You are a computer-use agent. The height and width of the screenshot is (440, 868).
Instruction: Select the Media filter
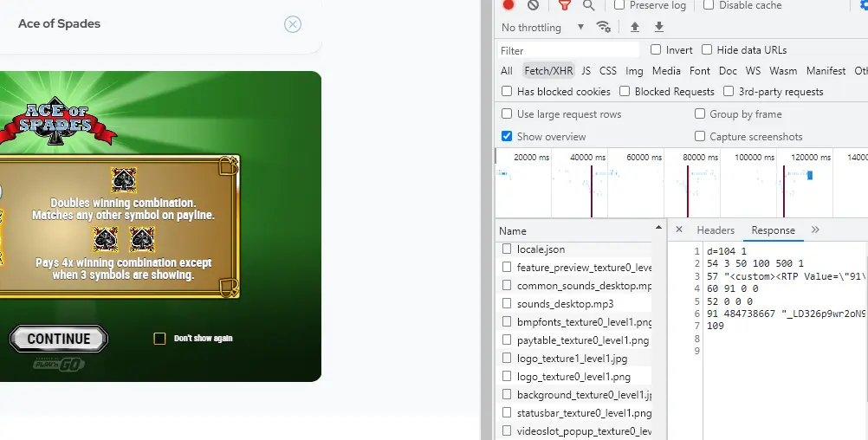(x=666, y=71)
